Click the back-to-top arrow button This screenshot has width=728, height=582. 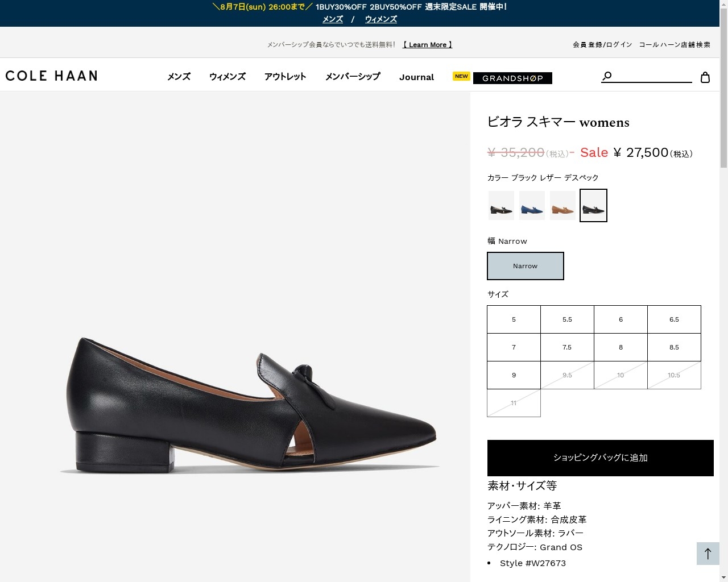708,554
